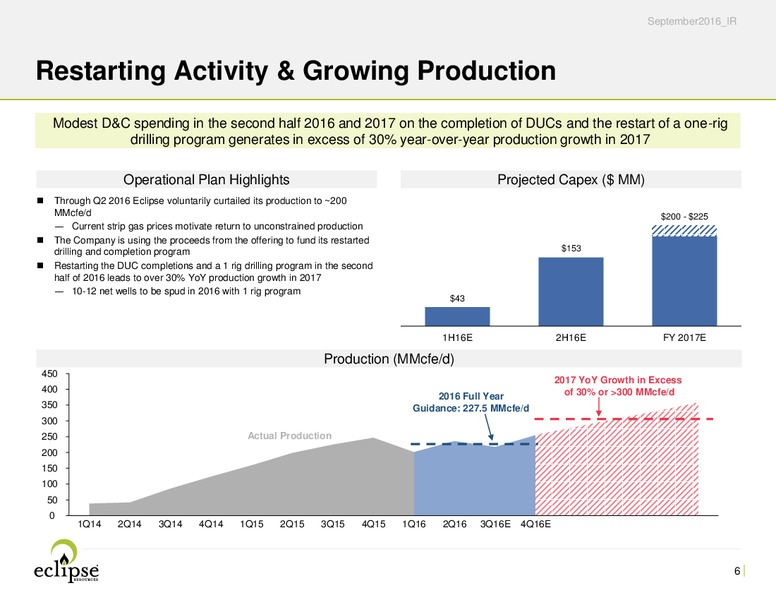Click the bullet 'Restarting the DUC completions'
This screenshot has height=600, width=776.
(x=213, y=271)
